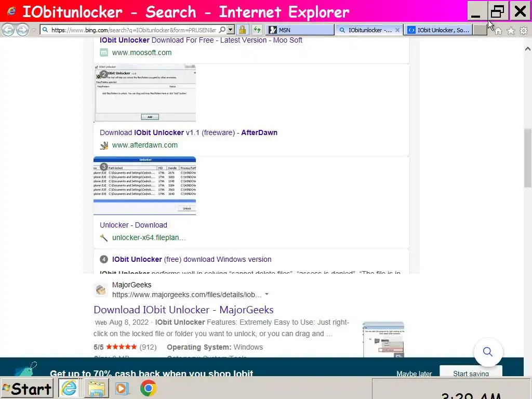Open the Unlocker - Download link
The height and width of the screenshot is (399, 532).
pos(134,225)
